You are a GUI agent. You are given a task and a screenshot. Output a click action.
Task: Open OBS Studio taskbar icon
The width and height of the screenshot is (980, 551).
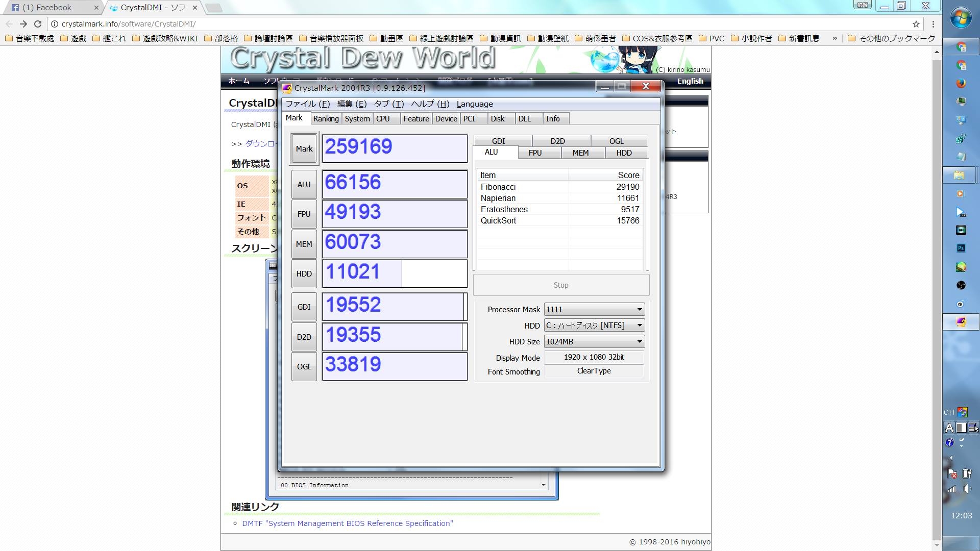point(961,285)
